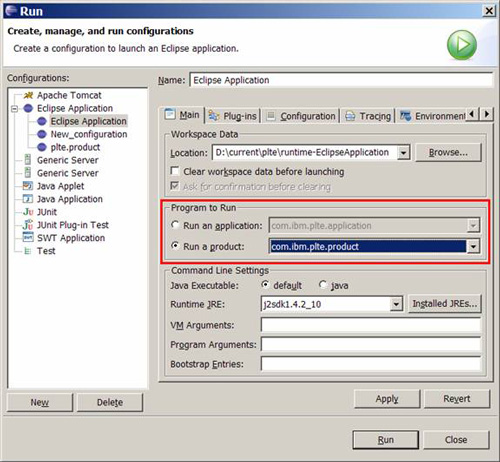Click the Configuration tab icon
The image size is (500, 462).
coord(271,115)
